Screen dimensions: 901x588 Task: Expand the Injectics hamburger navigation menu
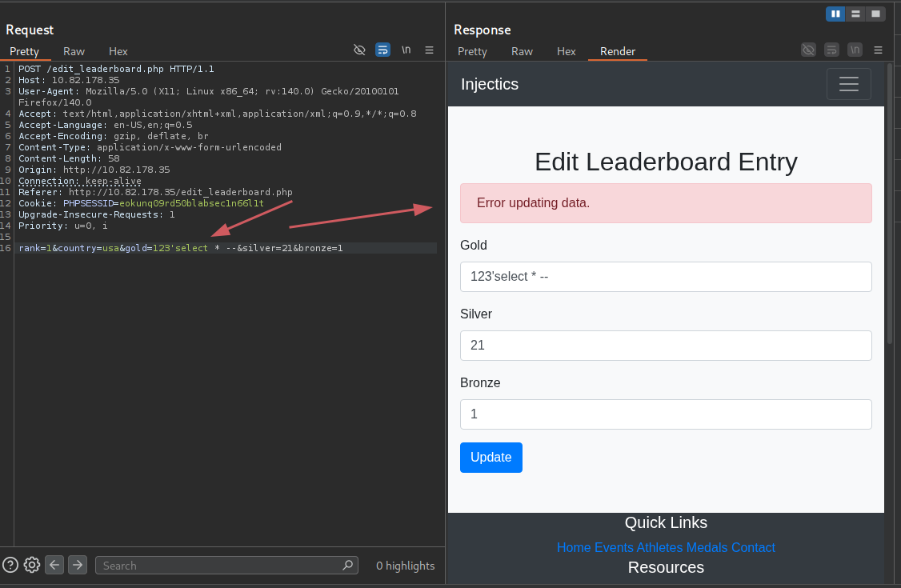point(848,84)
